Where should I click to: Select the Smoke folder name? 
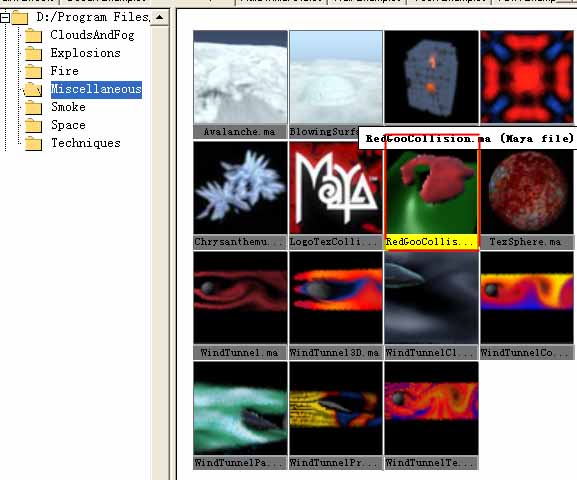click(x=68, y=107)
